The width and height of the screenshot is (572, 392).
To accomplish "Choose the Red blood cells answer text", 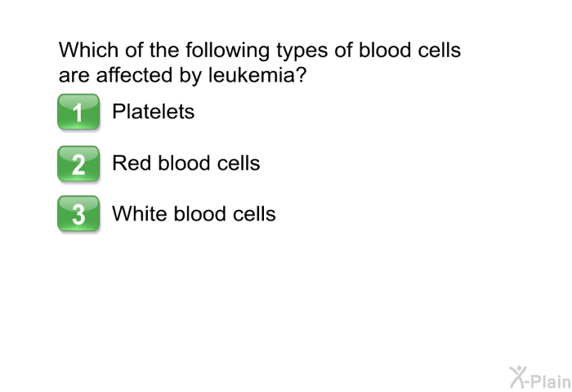I will (x=186, y=163).
